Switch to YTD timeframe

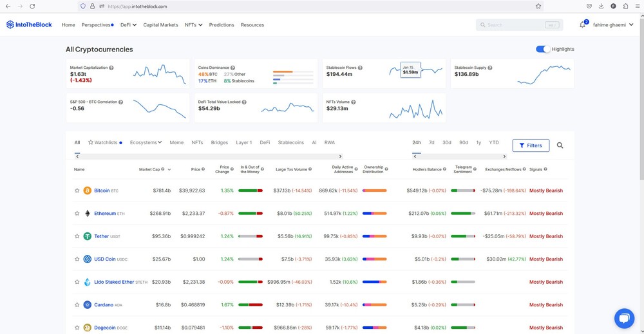(494, 142)
